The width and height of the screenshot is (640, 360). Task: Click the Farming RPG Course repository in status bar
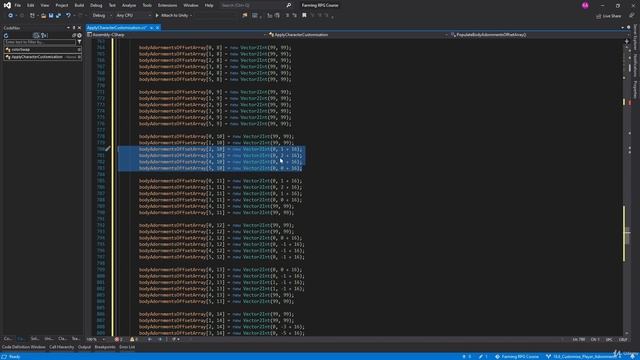[x=517, y=357]
